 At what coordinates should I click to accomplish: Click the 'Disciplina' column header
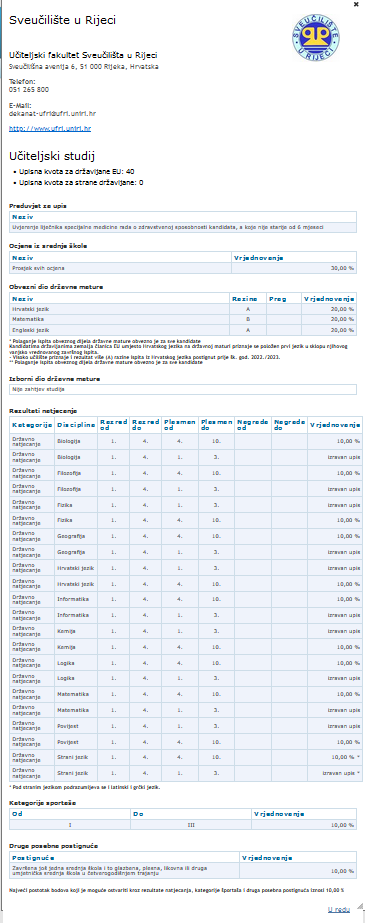[x=76, y=424]
